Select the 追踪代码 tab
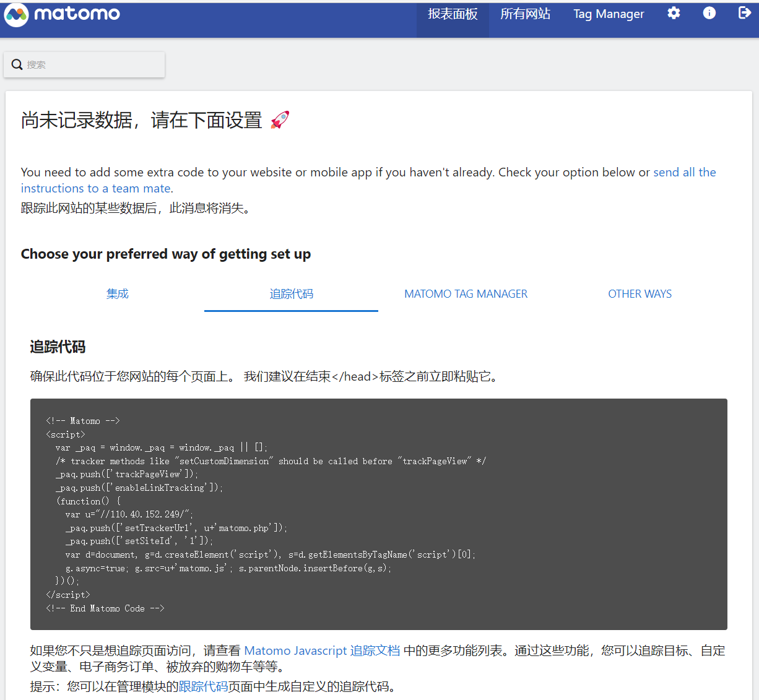The height and width of the screenshot is (700, 759). point(291,294)
